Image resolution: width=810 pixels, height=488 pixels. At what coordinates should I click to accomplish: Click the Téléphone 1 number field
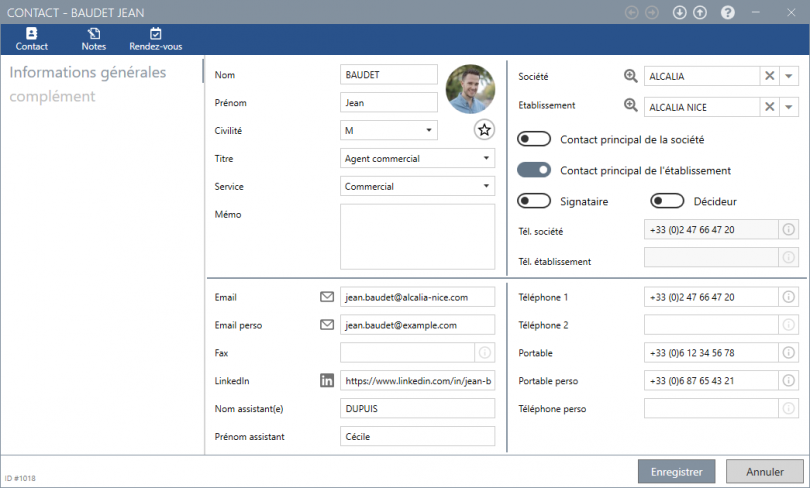(711, 296)
